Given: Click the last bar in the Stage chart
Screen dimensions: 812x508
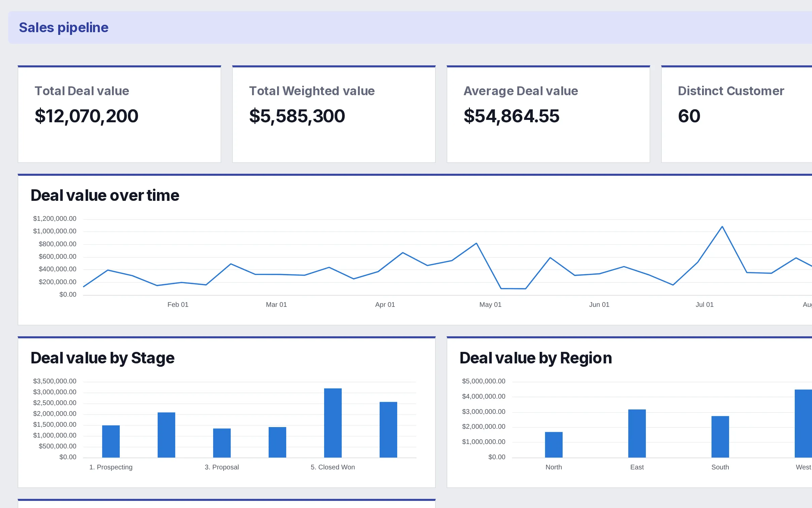Looking at the screenshot, I should pos(388,430).
